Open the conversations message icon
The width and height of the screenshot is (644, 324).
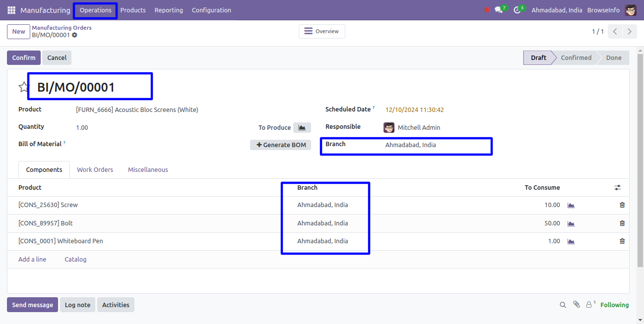499,10
